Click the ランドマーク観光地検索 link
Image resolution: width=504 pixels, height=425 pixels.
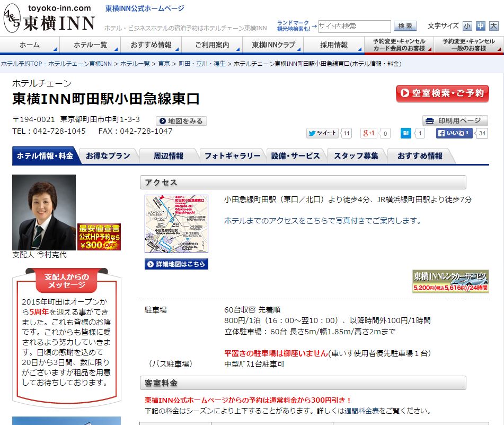coord(294,26)
